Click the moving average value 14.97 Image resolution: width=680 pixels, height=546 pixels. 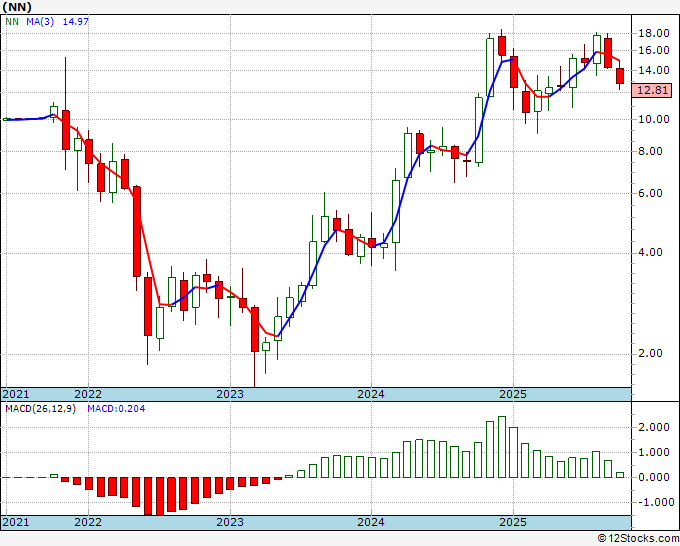(x=75, y=21)
